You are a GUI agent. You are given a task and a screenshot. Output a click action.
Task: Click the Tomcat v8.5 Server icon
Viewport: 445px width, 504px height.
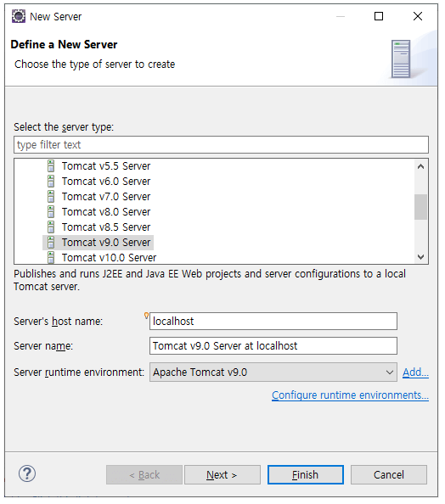[51, 227]
